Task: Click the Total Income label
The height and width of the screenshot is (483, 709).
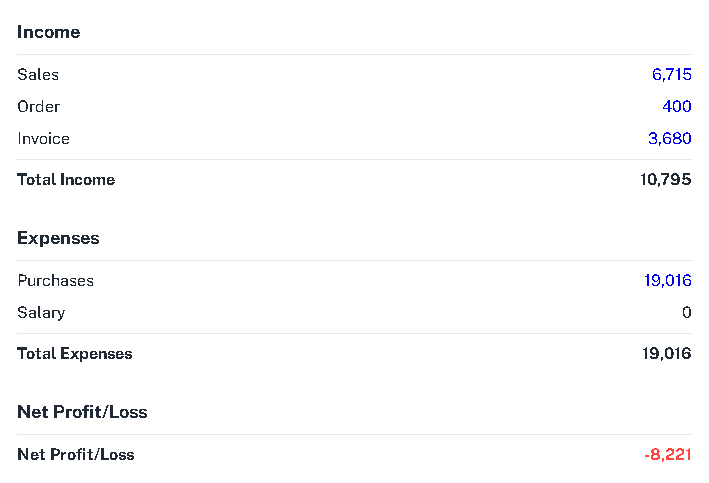Action: coord(66,180)
